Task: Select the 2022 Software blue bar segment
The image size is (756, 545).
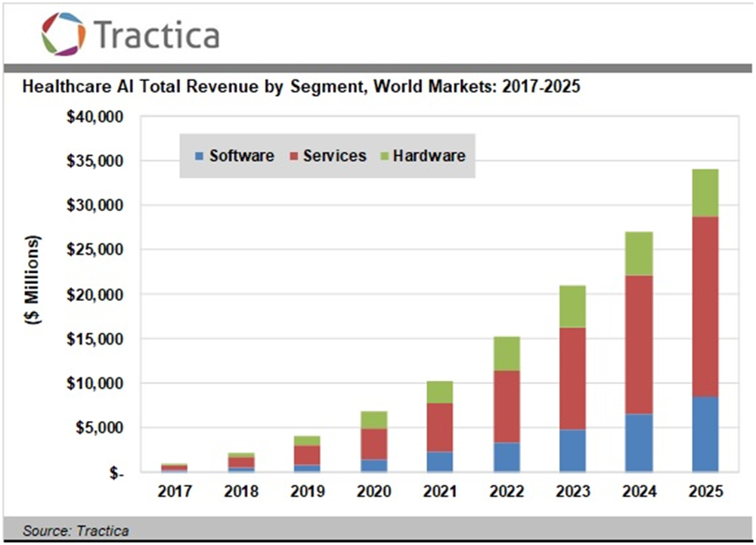Action: [507, 457]
